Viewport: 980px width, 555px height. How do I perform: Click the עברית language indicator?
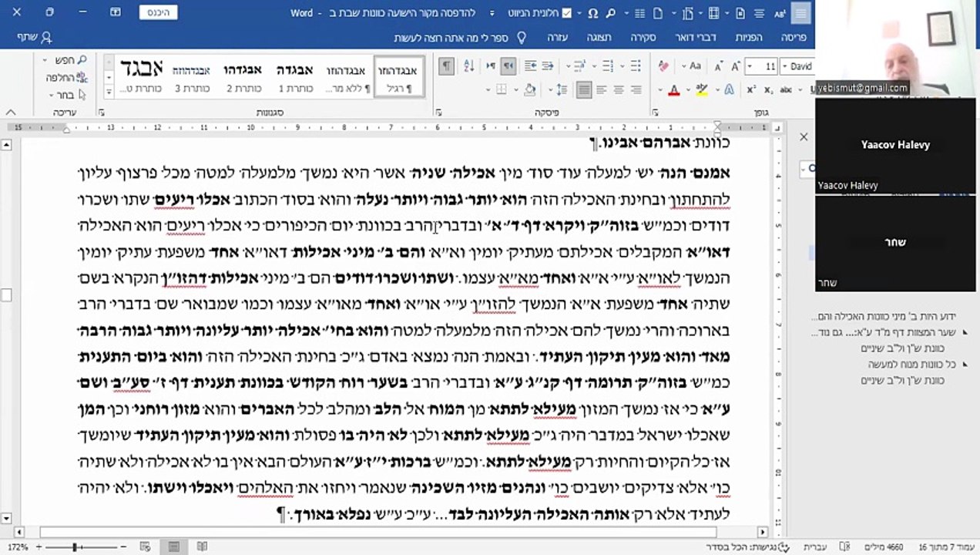pos(815,547)
